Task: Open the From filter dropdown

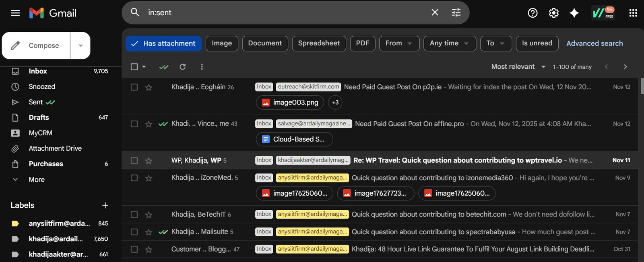Action: [399, 43]
